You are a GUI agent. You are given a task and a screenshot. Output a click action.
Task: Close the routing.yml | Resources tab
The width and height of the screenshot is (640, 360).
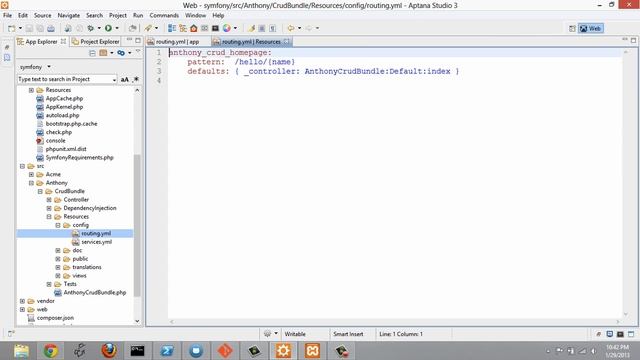(x=287, y=41)
